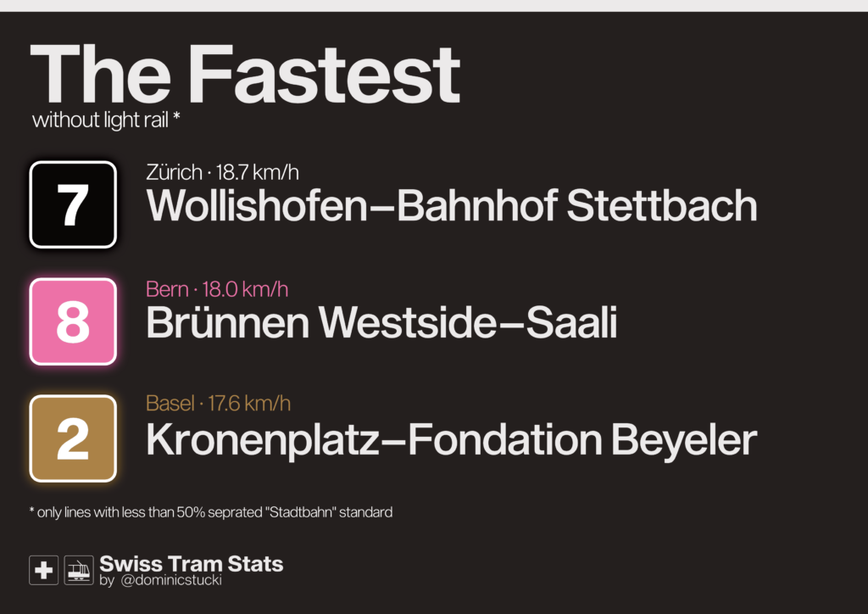868x614 pixels.
Task: Click the Swiss Tram Stats title
Action: 192,564
